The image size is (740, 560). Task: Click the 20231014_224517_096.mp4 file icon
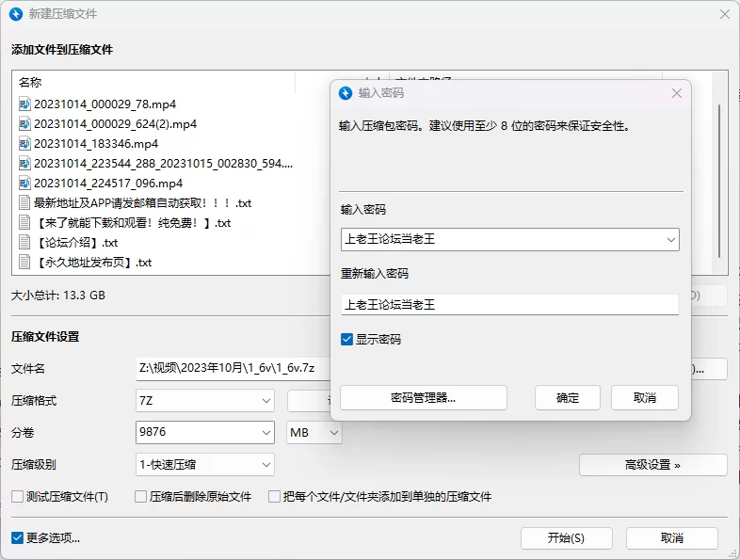coord(24,184)
